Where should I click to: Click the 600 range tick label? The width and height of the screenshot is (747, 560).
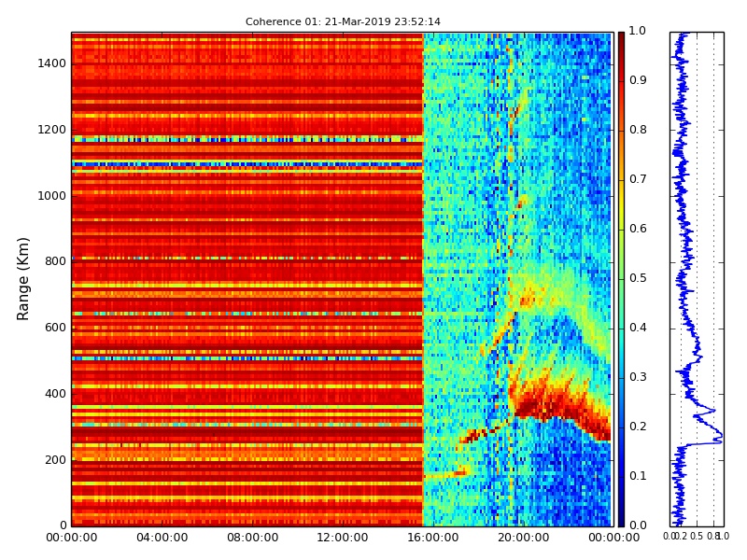55,328
